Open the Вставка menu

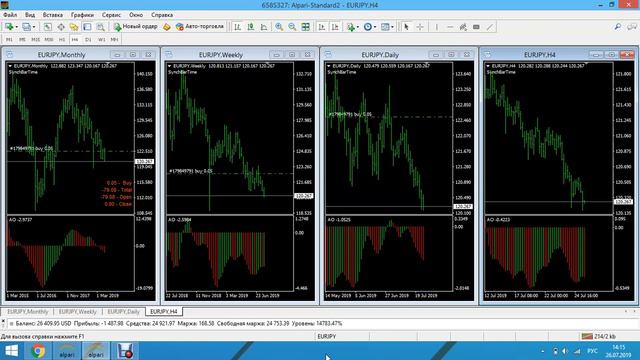(x=53, y=15)
